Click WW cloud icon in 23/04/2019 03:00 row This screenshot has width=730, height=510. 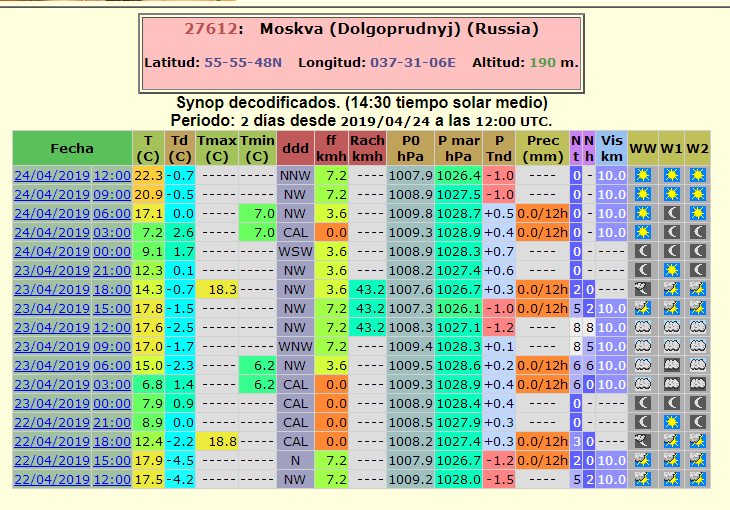pos(643,385)
